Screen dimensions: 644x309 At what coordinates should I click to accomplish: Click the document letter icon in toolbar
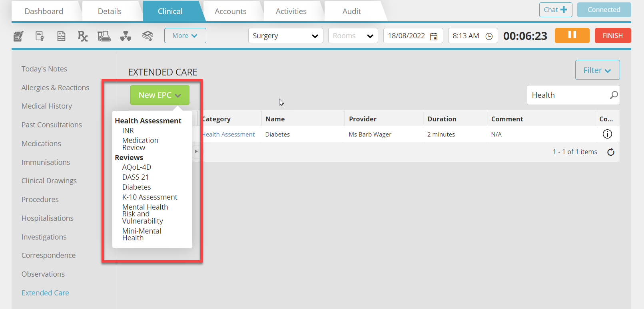(40, 36)
